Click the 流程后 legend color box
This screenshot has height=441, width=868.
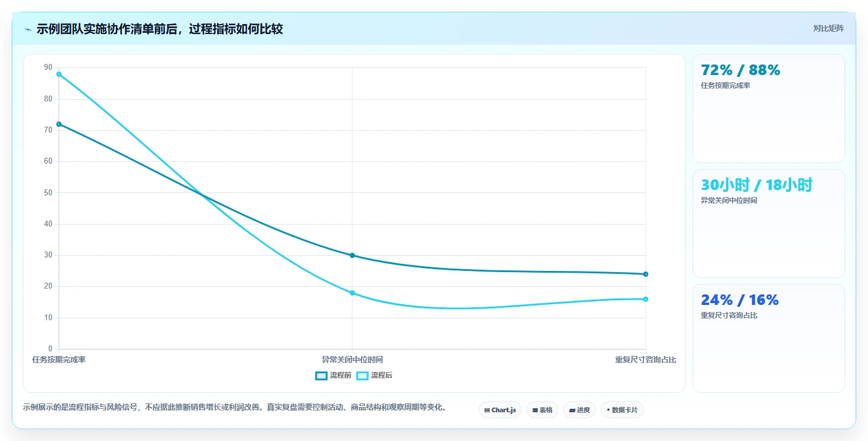coord(362,375)
